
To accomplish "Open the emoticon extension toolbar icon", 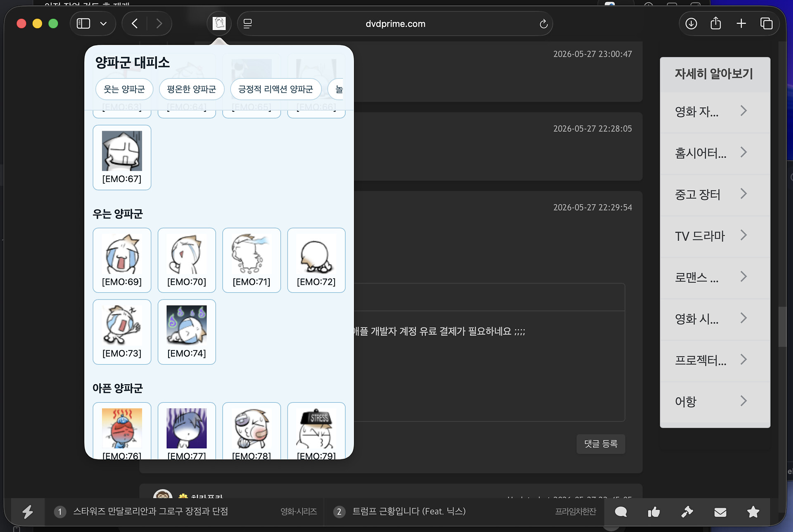I will [x=219, y=24].
